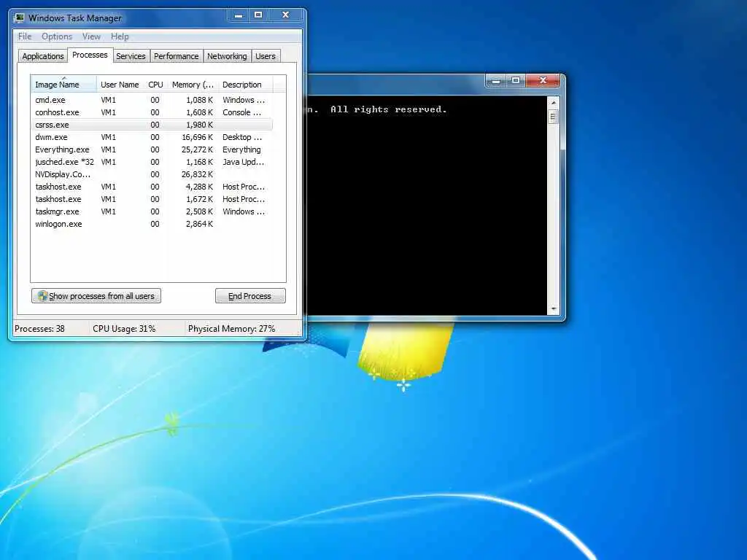Screen dimensions: 747x560
Task: Open the View menu
Action: point(91,36)
